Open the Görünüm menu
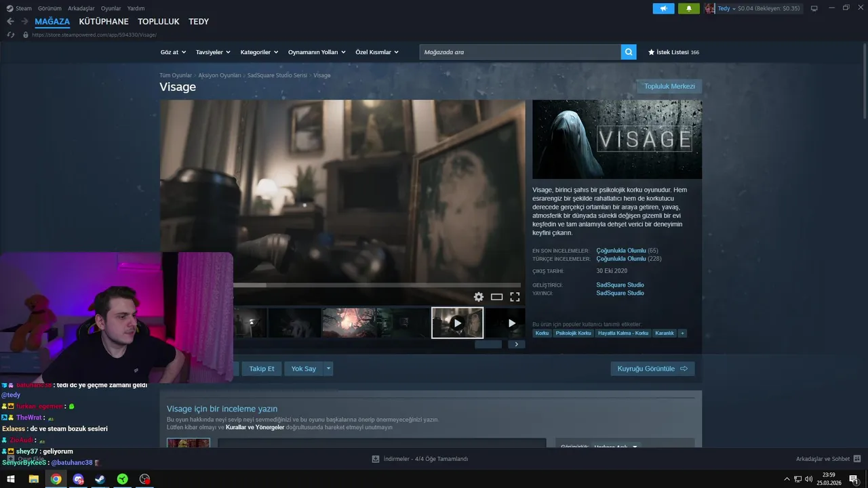The height and width of the screenshot is (488, 868). [50, 8]
